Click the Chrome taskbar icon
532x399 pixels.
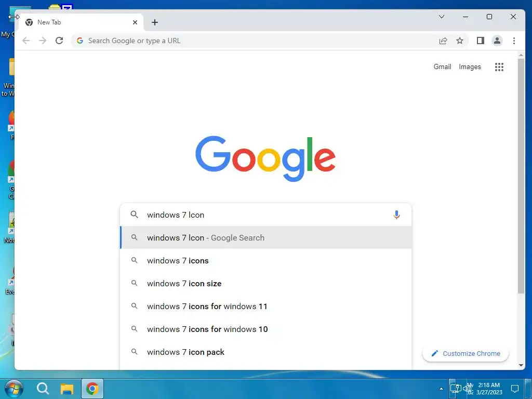[x=92, y=389]
